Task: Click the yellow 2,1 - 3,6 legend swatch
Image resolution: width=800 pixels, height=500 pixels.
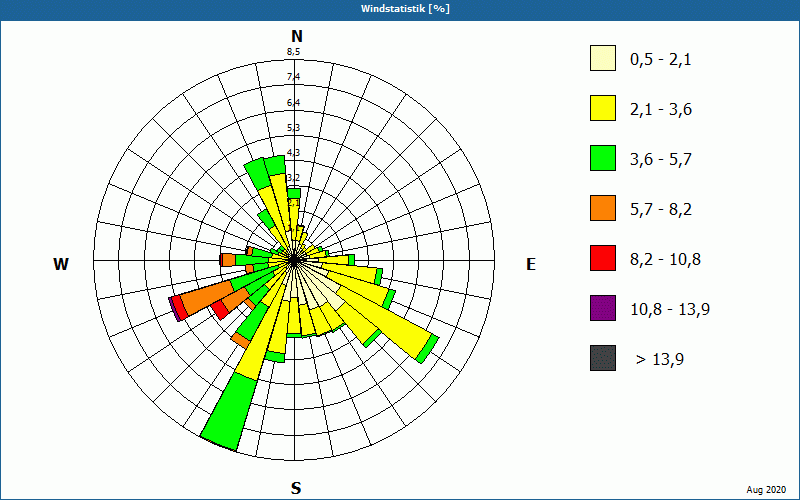Action: (603, 108)
